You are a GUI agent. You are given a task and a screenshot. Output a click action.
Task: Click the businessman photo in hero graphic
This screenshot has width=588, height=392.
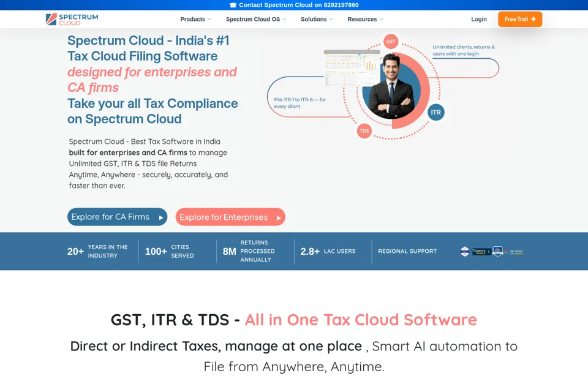[x=392, y=87]
